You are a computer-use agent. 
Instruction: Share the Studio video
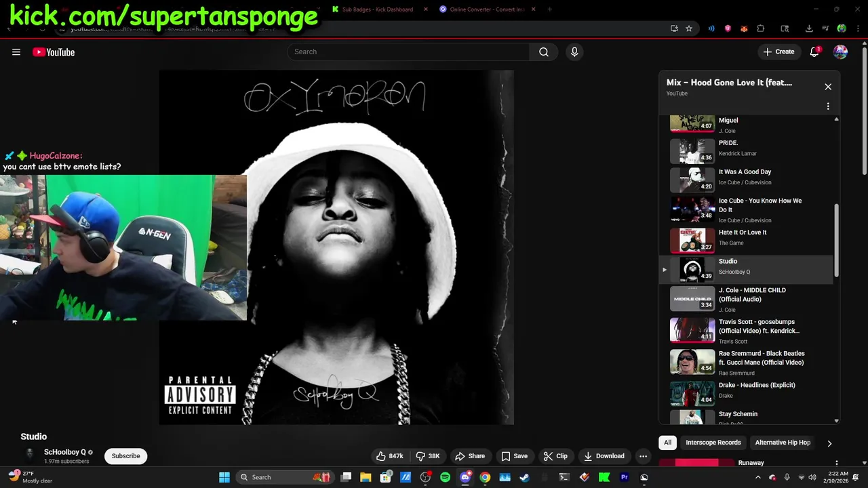click(x=470, y=456)
